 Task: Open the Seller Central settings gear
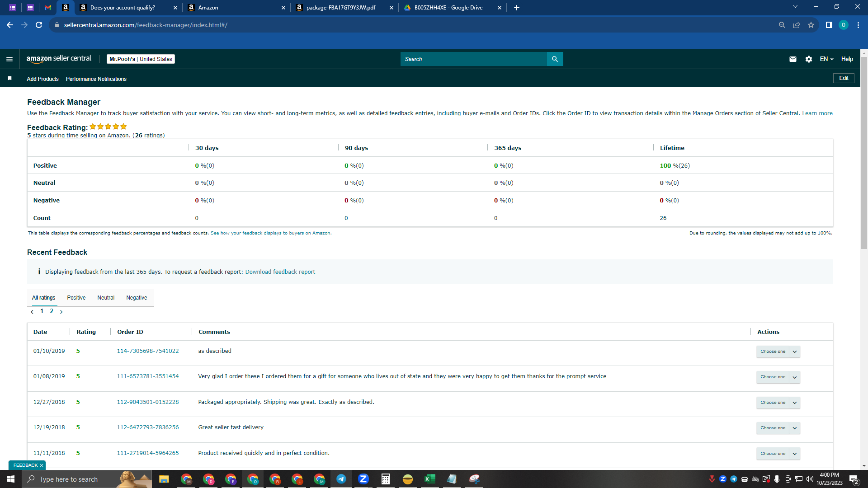point(809,59)
